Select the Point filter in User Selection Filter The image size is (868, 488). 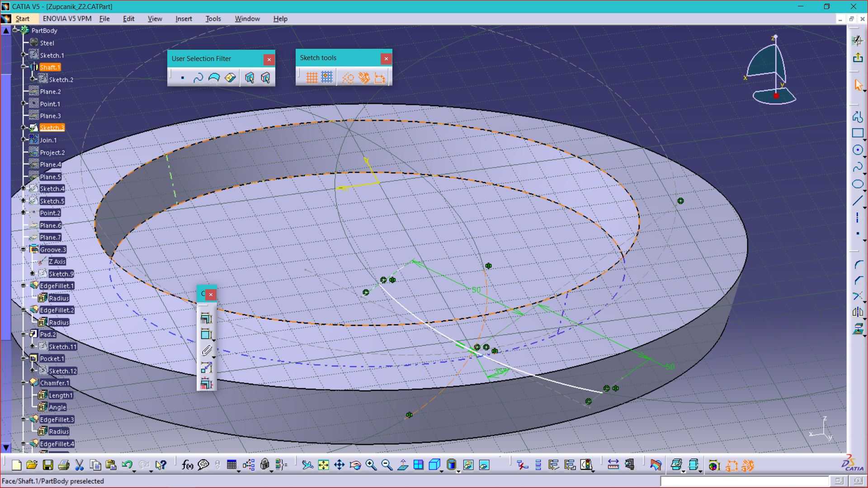tap(182, 78)
